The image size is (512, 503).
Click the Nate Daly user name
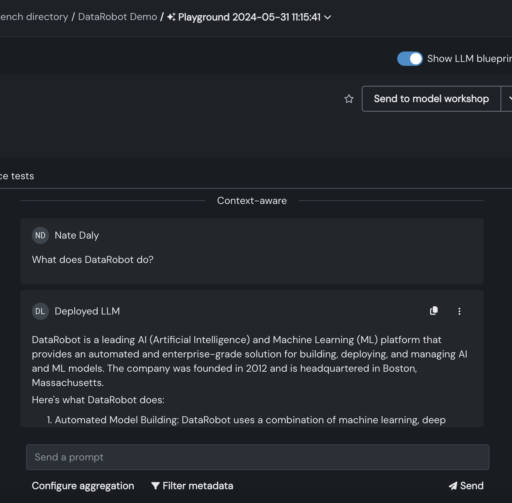tap(77, 235)
